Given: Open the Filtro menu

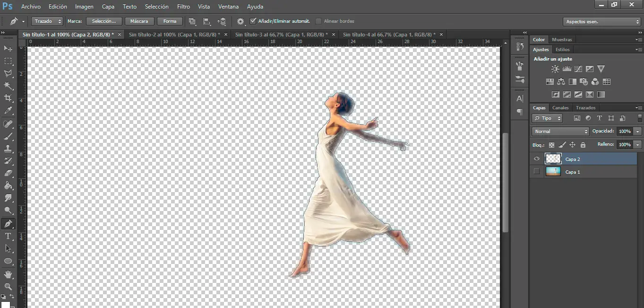Looking at the screenshot, I should [183, 7].
